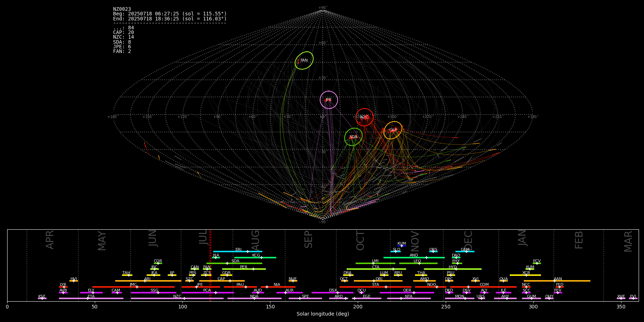The width and height of the screenshot is (644, 322).
Task: Click the 'NZC: 14' count in the legend
Action: point(123,37)
